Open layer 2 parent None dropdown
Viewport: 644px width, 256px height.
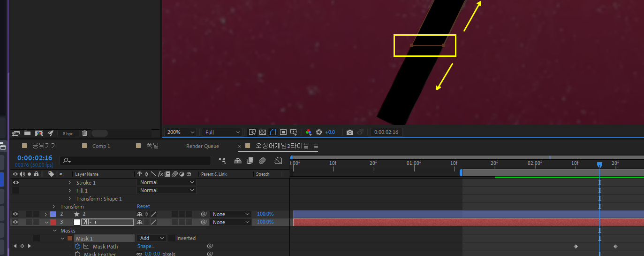(231, 214)
